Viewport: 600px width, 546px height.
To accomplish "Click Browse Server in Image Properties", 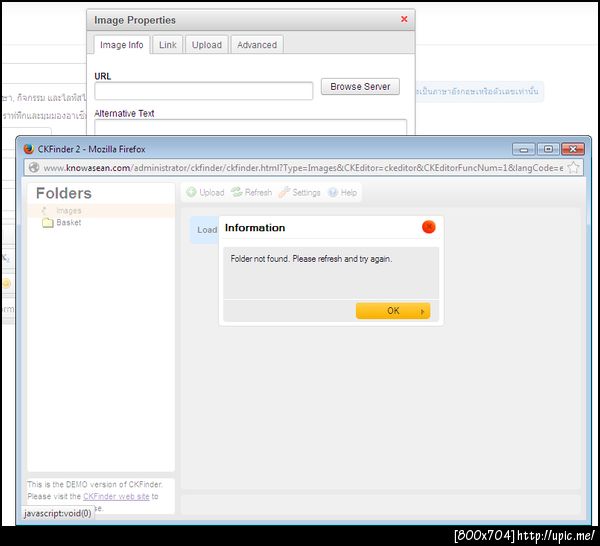I will pyautogui.click(x=360, y=86).
